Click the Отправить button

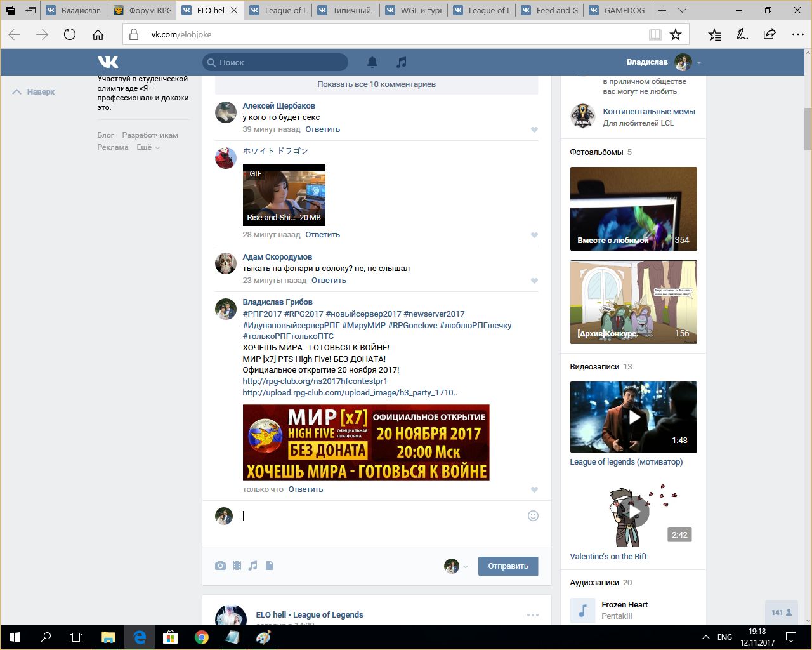(x=508, y=566)
